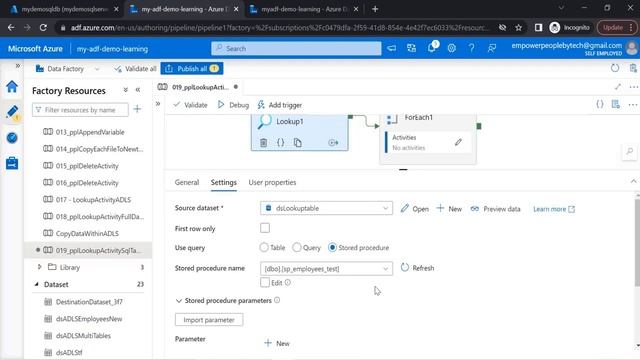This screenshot has height=360, width=640.
Task: Open switch Data Factory icon in header
Action: 411,48
